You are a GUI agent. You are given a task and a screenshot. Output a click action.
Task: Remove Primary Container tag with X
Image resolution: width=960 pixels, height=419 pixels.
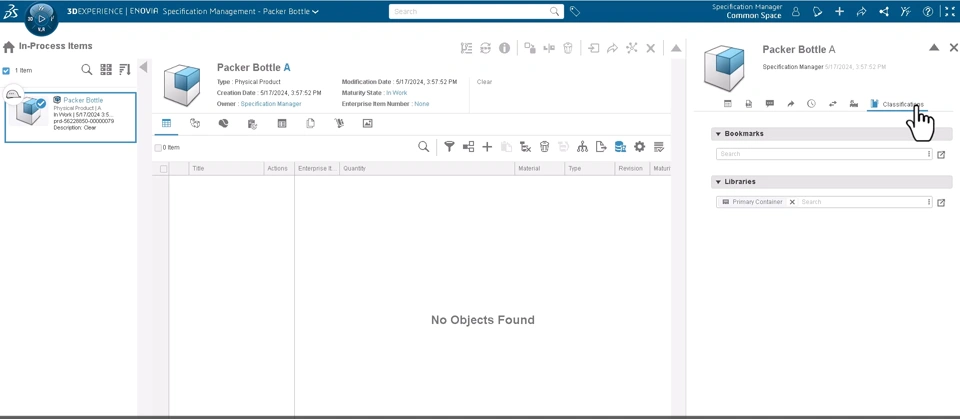(x=792, y=202)
